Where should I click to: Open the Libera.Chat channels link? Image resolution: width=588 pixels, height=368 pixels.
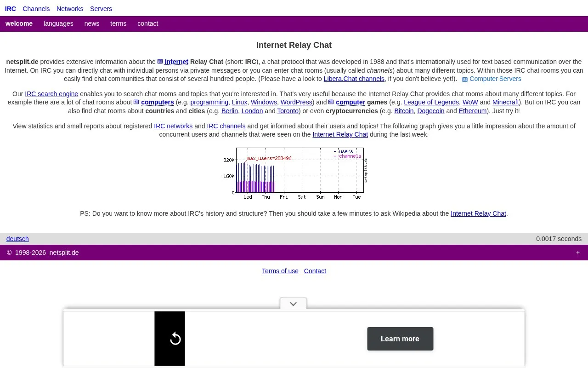click(354, 79)
